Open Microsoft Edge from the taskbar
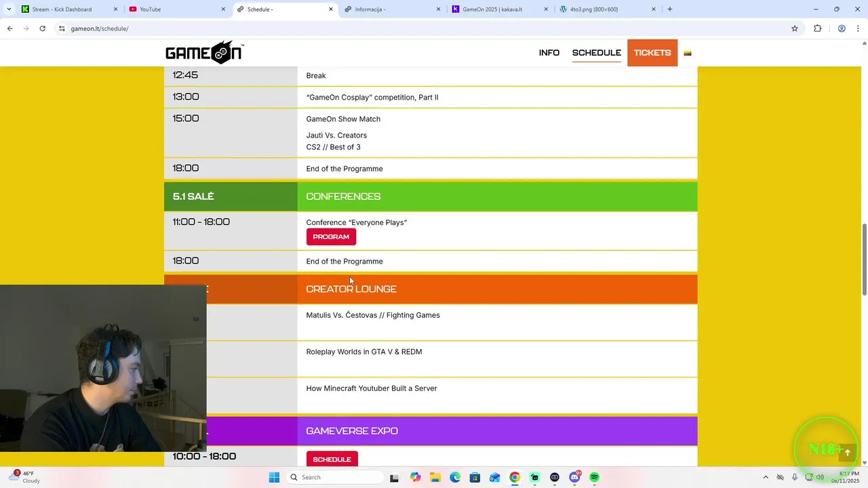The image size is (868, 488). click(x=455, y=477)
